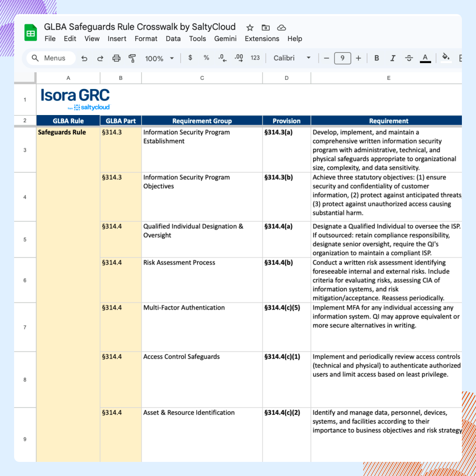The image size is (476, 476).
Task: Toggle italic formatting
Action: (393, 58)
